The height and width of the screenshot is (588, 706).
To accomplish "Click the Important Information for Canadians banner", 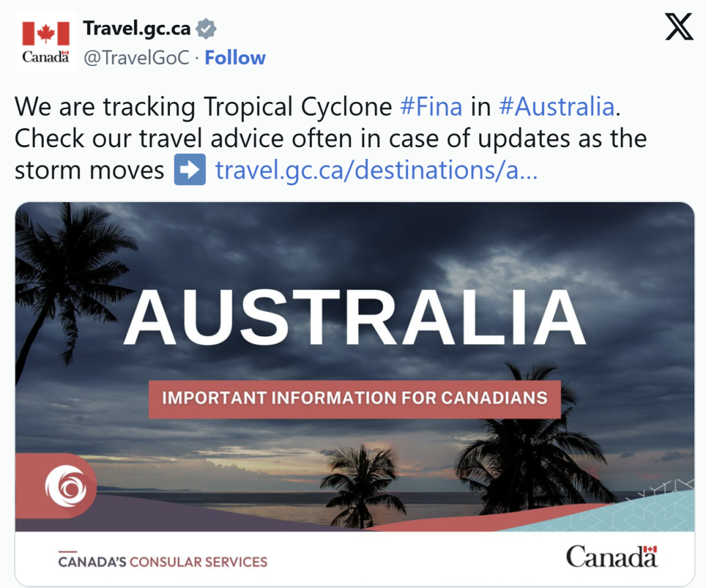I will click(354, 398).
